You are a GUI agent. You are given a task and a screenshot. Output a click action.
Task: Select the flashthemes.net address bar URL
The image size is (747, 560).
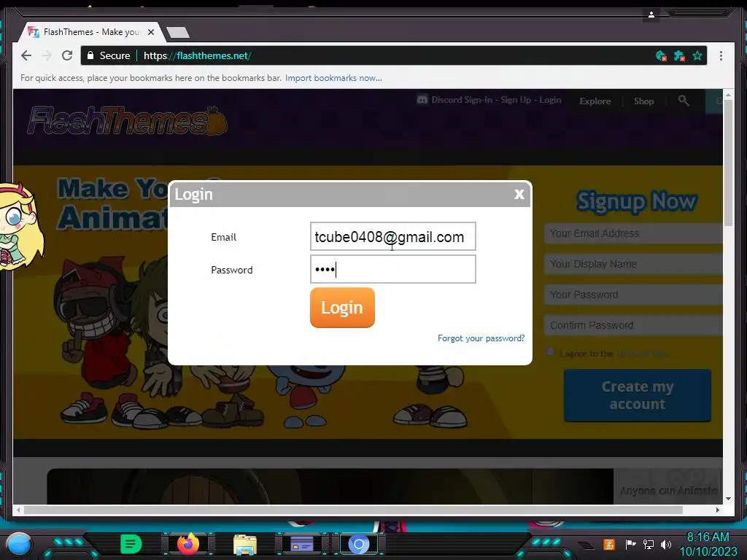point(197,55)
